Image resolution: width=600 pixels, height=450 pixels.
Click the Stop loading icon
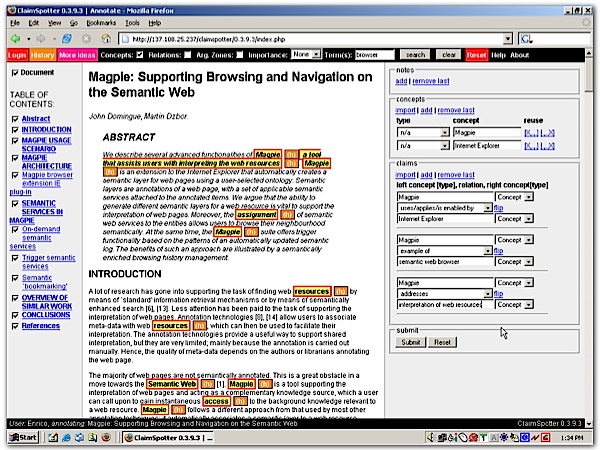87,39
